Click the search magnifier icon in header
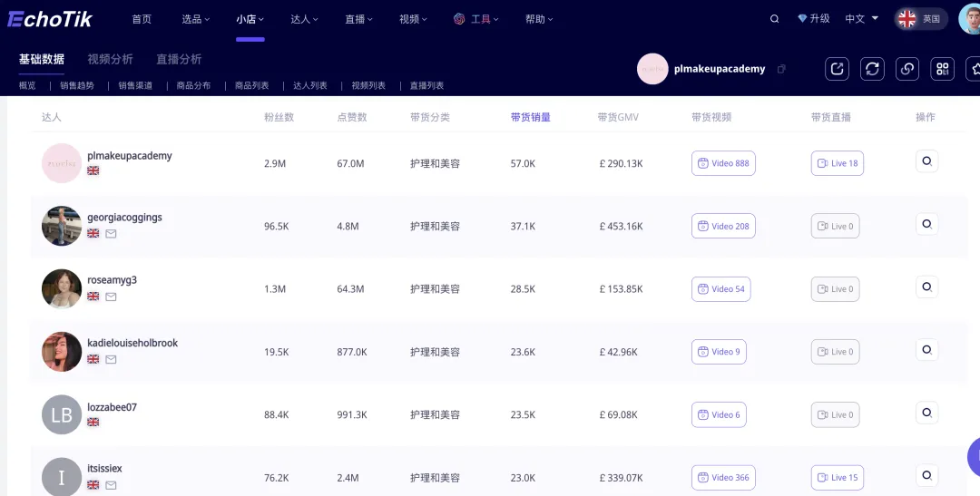The height and width of the screenshot is (496, 980). tap(774, 19)
